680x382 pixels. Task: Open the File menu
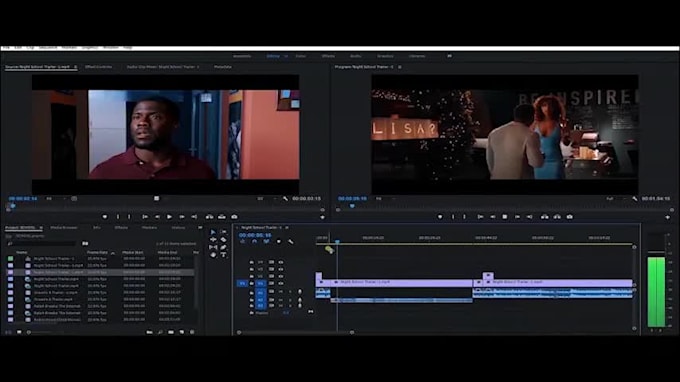6,47
